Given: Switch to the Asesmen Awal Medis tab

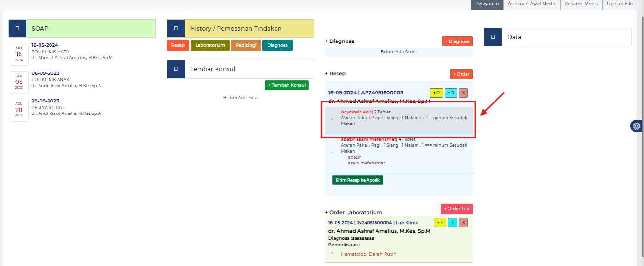Looking at the screenshot, I should click(x=532, y=4).
